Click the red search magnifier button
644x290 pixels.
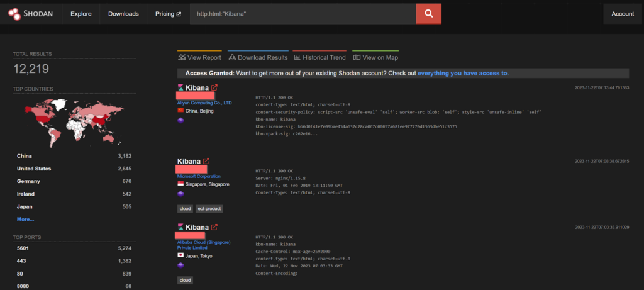pyautogui.click(x=429, y=14)
